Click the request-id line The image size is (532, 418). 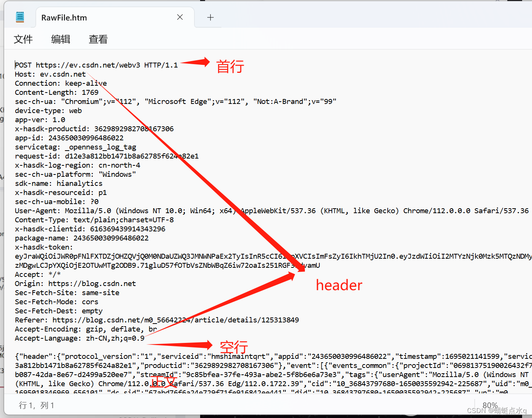click(107, 156)
